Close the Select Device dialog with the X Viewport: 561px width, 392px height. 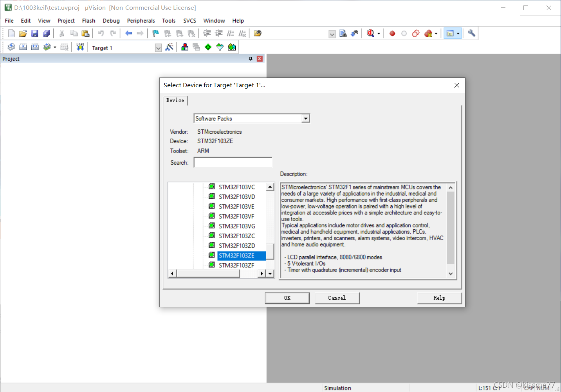click(x=456, y=85)
